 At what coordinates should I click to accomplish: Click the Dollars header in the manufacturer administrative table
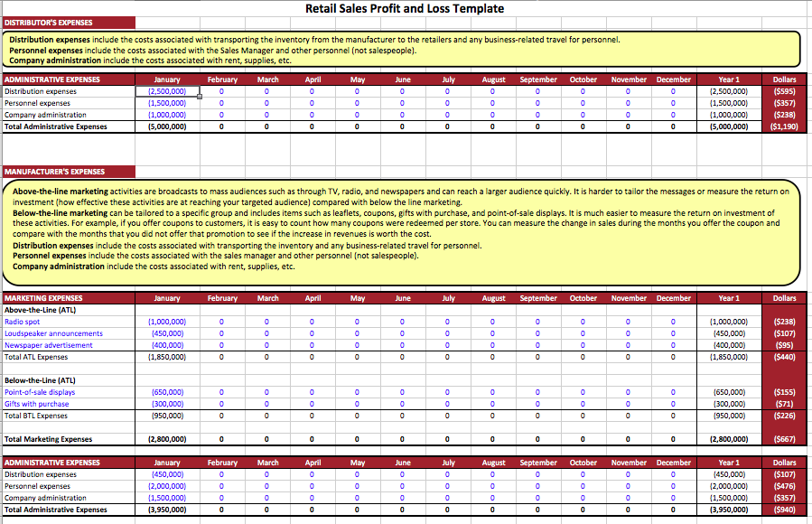pyautogui.click(x=784, y=463)
